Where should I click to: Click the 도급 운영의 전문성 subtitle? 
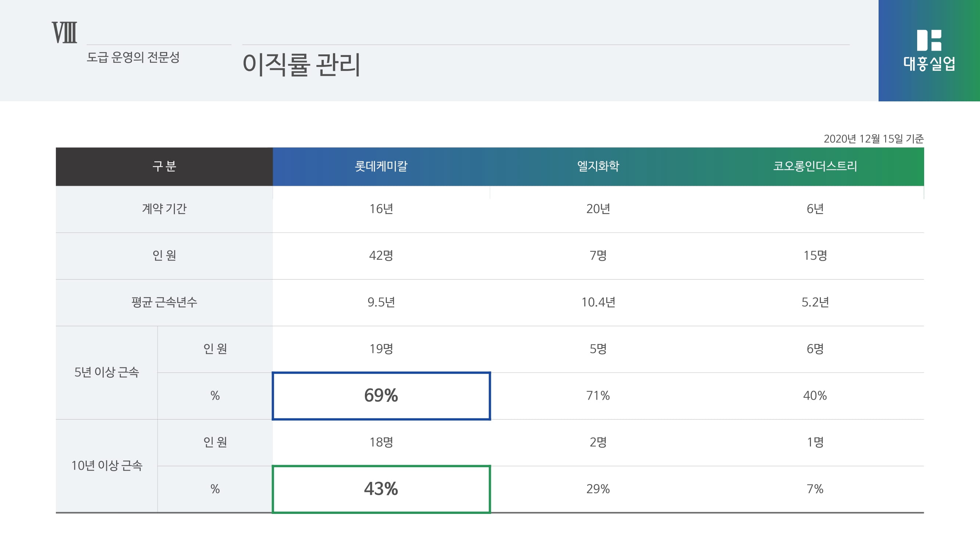click(x=133, y=57)
